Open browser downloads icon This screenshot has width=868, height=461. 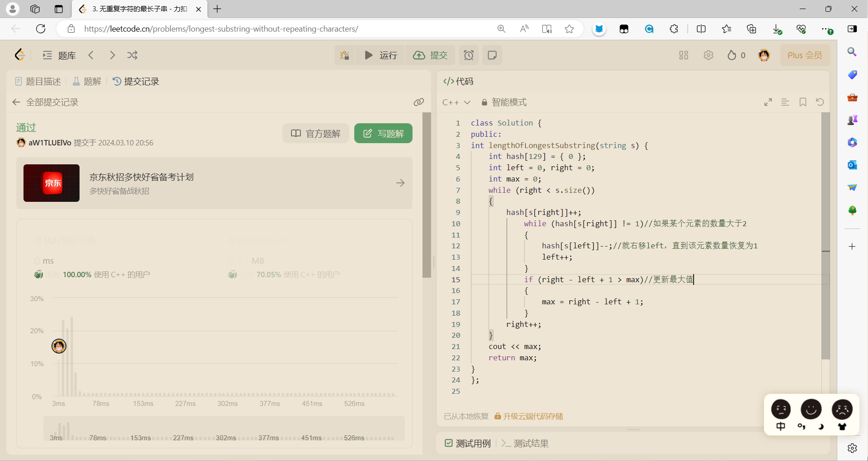[777, 29]
